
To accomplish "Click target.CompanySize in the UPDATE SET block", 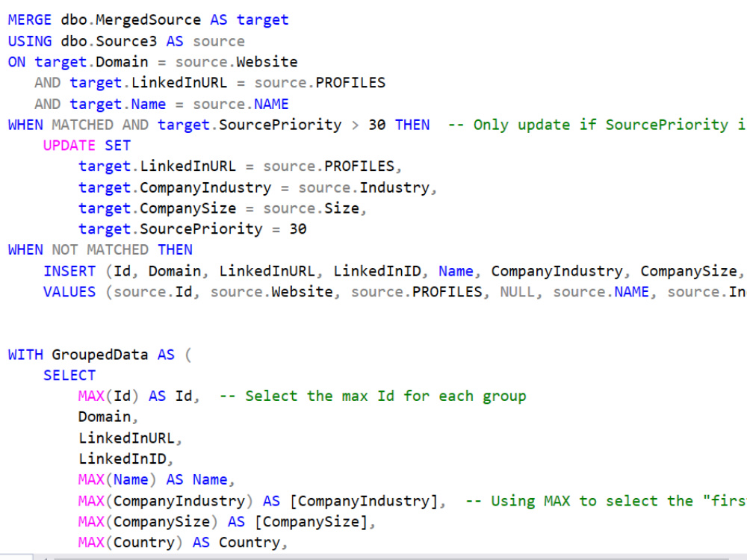I will coord(157,208).
